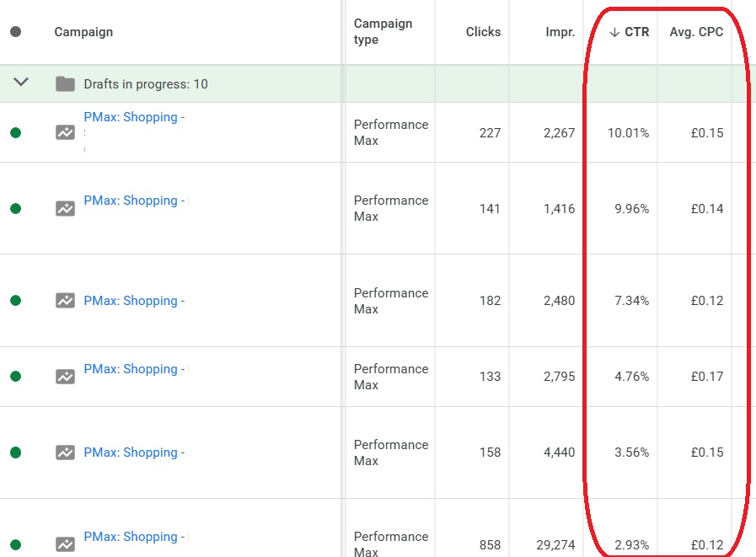Open the PMax: Shopping campaign with 4,440 impressions
Screen dimensions: 756x557
133,453
